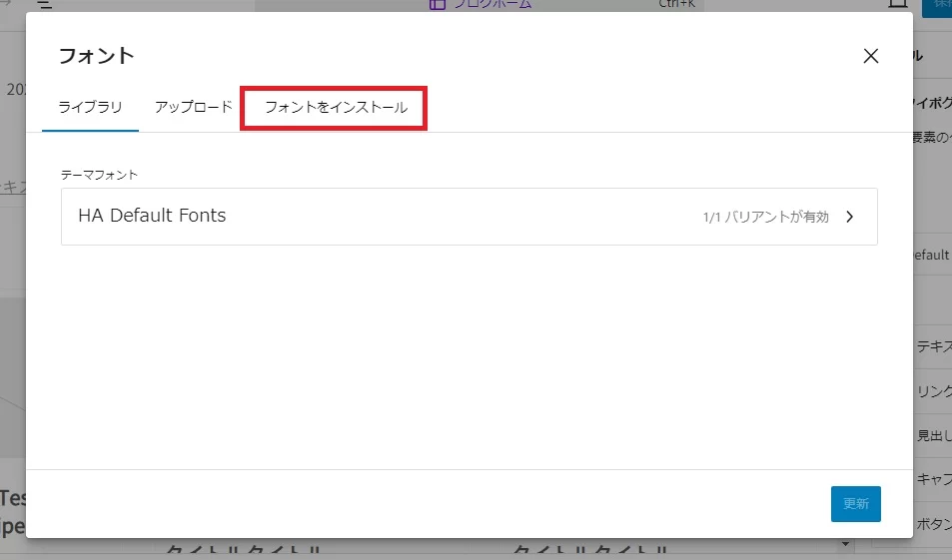Click the 更新 button
Viewport: 952px width, 560px height.
[855, 503]
